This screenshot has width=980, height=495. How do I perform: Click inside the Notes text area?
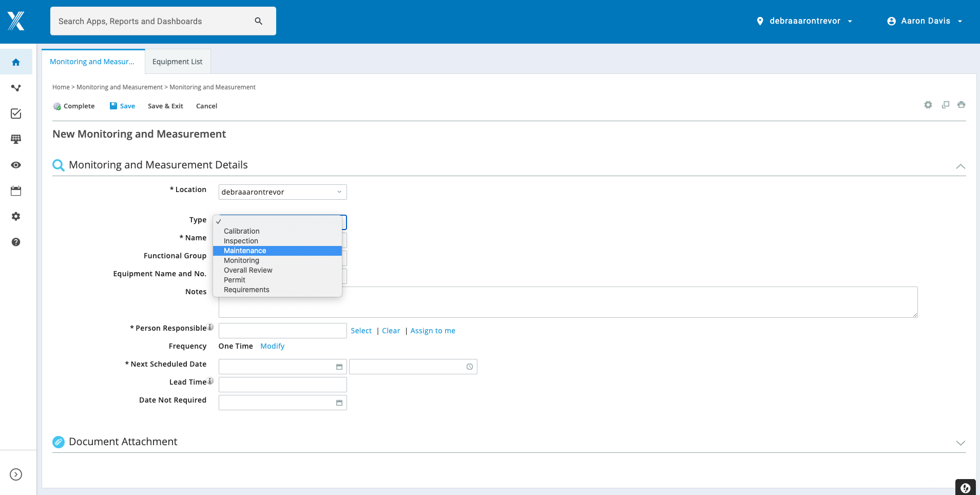coord(565,302)
